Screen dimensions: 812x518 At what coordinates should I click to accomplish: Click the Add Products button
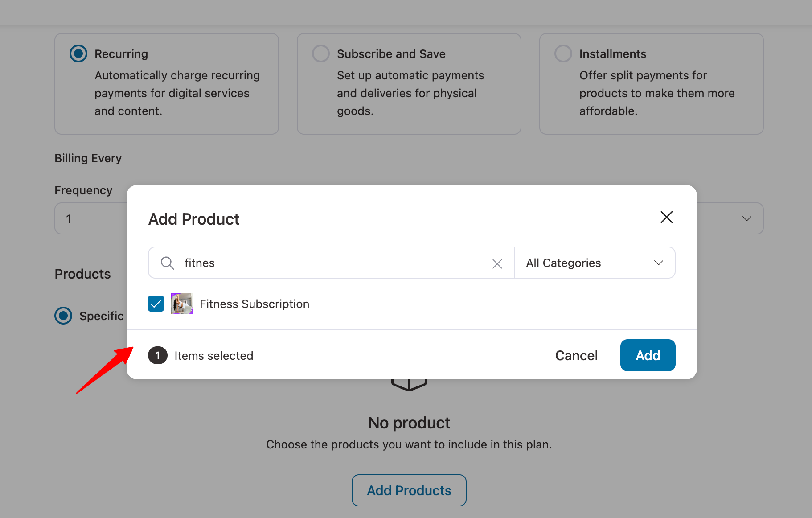(x=409, y=490)
